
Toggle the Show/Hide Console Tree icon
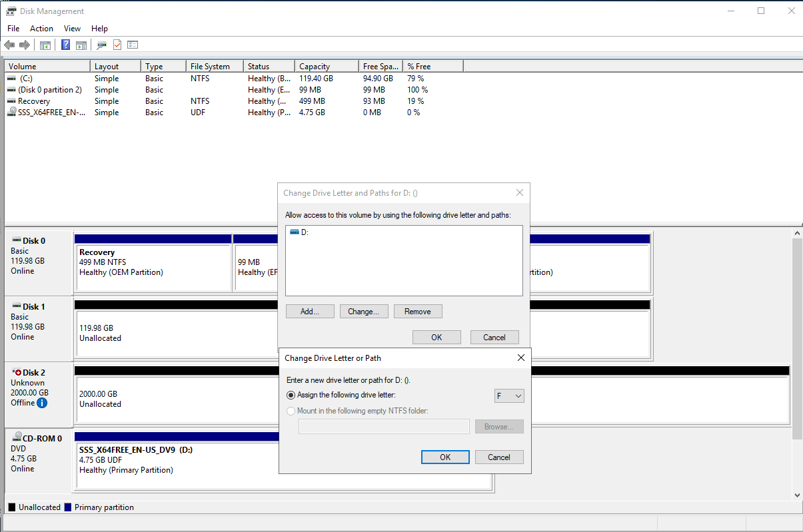[45, 45]
